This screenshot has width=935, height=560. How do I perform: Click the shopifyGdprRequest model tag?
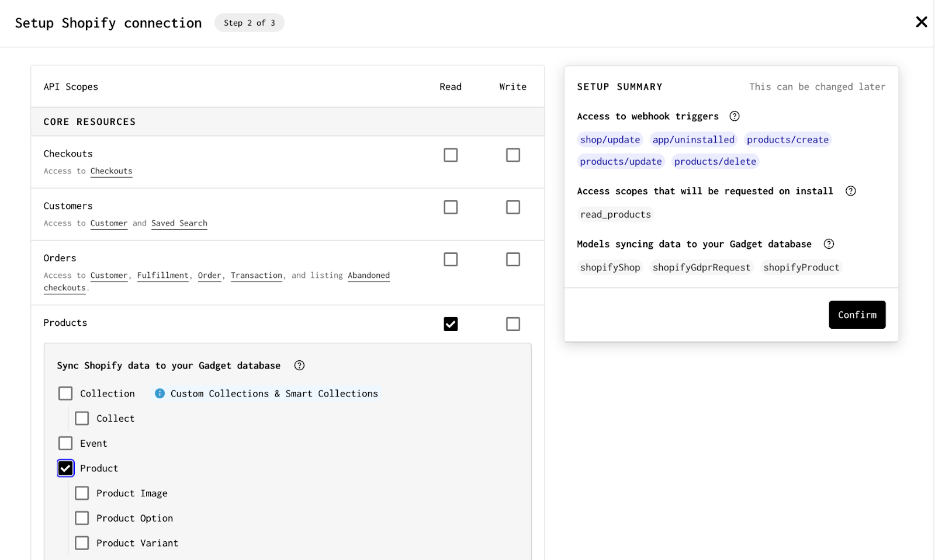click(701, 267)
